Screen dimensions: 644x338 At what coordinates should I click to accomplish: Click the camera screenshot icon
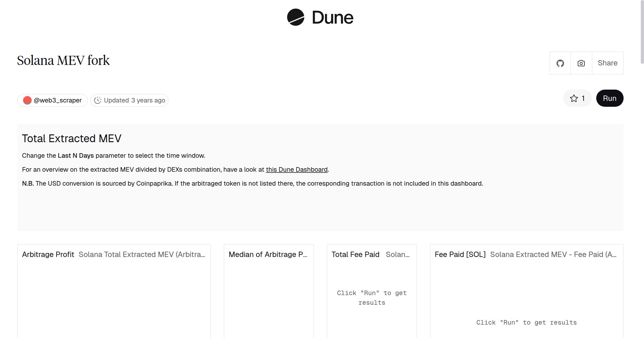pos(581,63)
